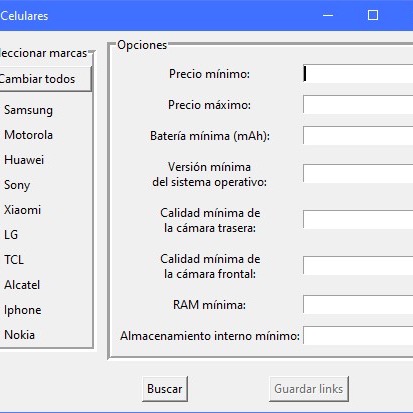Select the Huawei brand entry
The height and width of the screenshot is (413, 413).
(24, 160)
